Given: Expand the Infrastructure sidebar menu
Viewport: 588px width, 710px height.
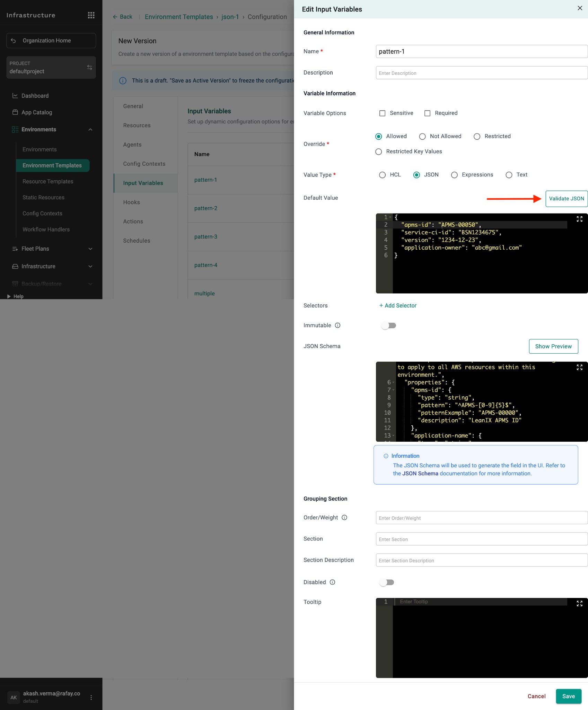Looking at the screenshot, I should (x=90, y=267).
